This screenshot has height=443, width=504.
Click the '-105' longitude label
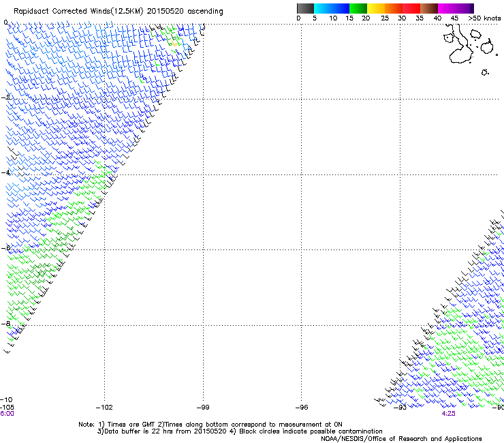7,408
